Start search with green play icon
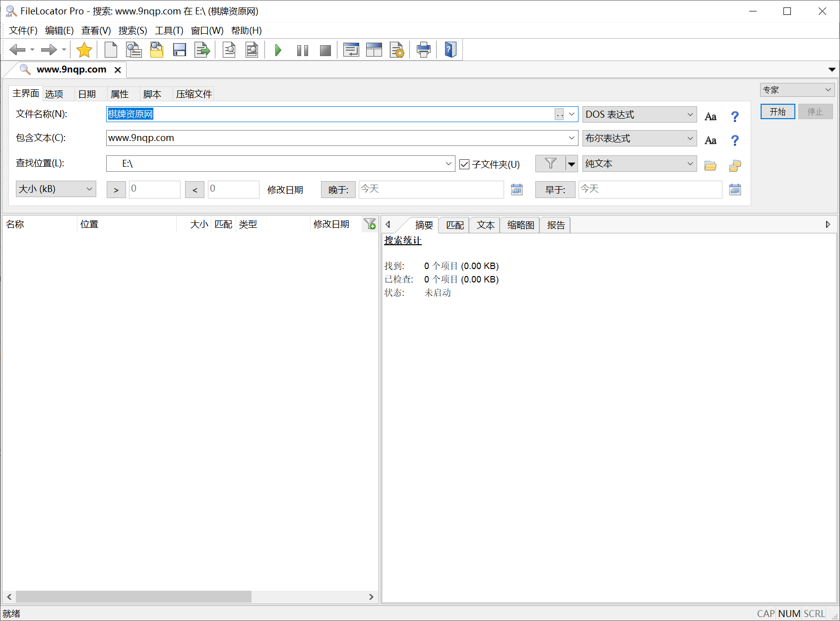Screen dimensions: 840x621 (x=278, y=50)
